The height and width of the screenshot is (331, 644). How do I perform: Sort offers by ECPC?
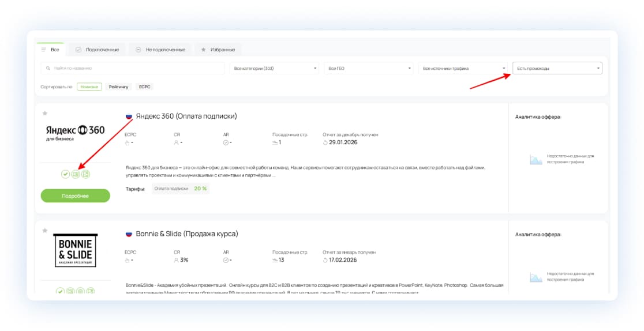144,86
